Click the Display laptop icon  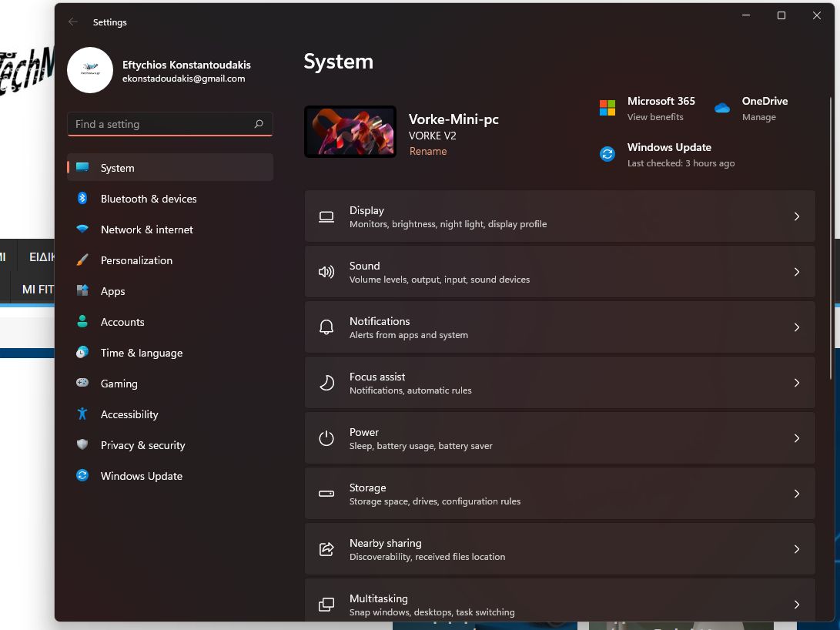click(326, 216)
